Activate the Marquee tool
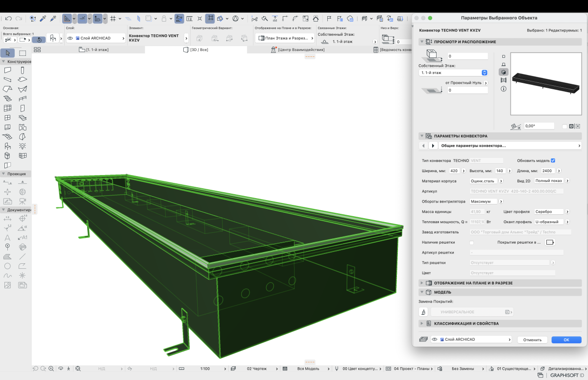The width and height of the screenshot is (588, 380). pyautogui.click(x=23, y=53)
